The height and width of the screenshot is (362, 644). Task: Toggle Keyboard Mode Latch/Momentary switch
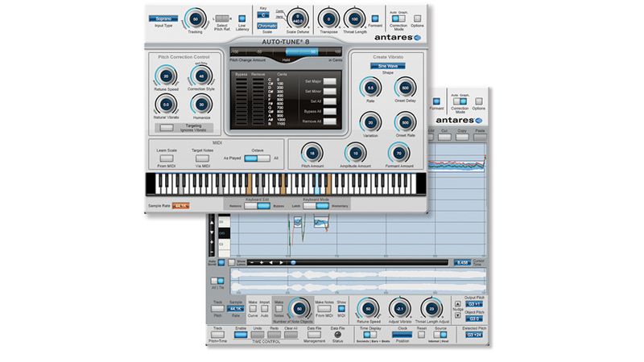click(x=316, y=206)
